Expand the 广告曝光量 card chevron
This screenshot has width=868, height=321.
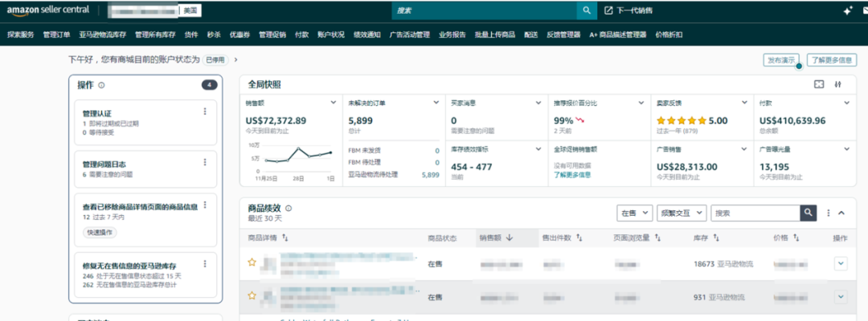pos(846,149)
